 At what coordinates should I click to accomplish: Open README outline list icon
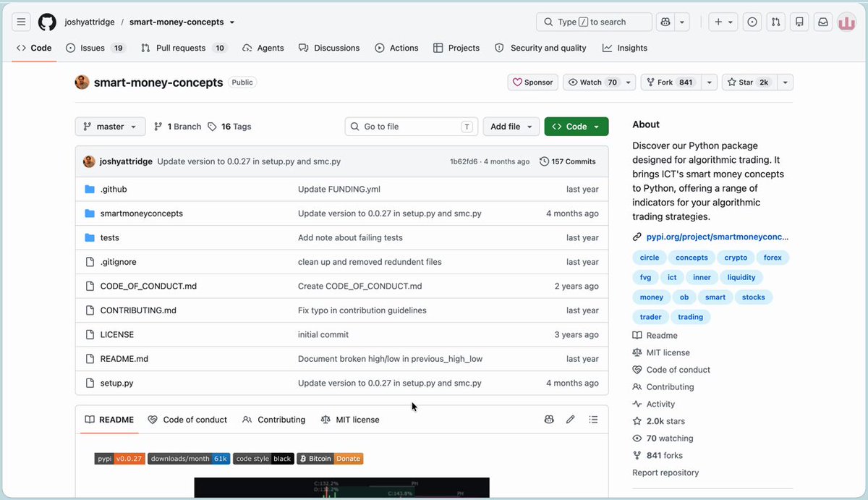tap(594, 420)
